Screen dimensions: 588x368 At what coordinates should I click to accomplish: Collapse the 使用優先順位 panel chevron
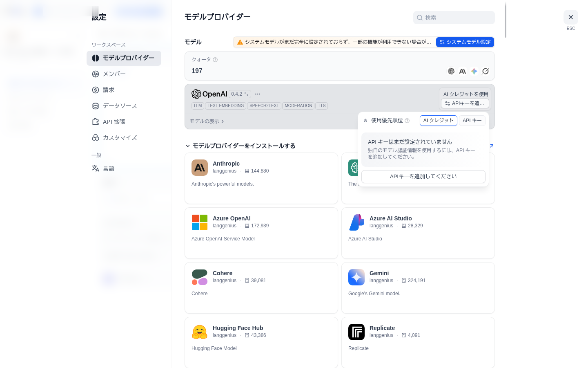[365, 121]
